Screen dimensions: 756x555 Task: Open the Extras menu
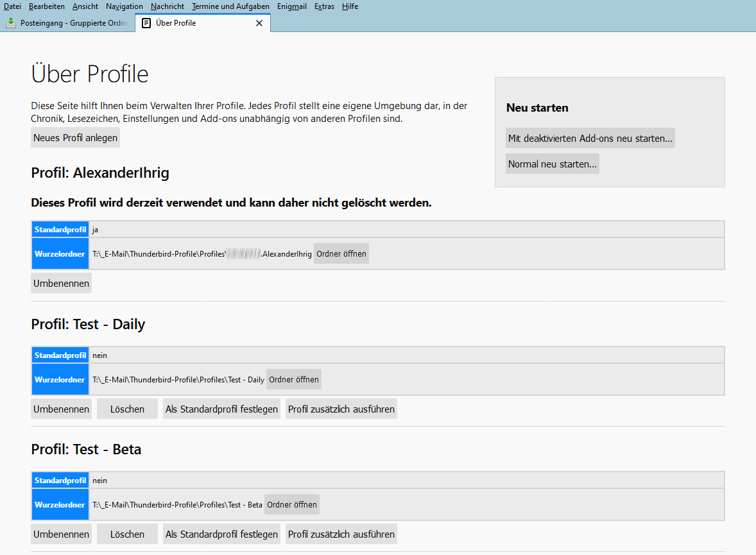[324, 6]
